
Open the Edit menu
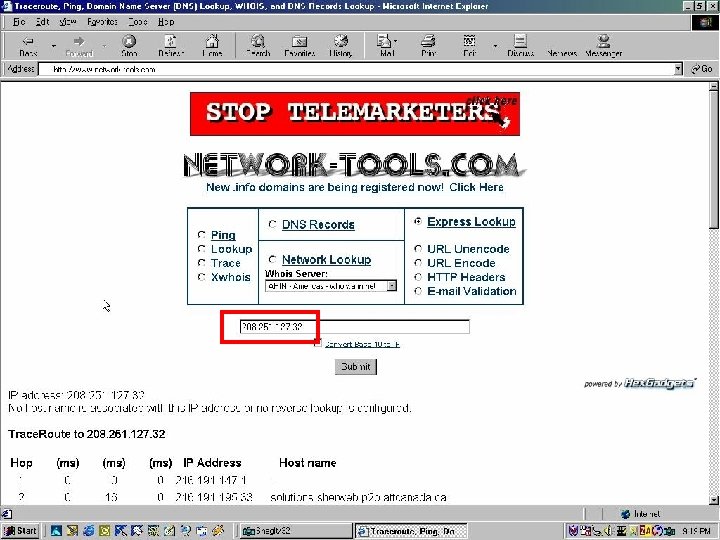pos(42,22)
